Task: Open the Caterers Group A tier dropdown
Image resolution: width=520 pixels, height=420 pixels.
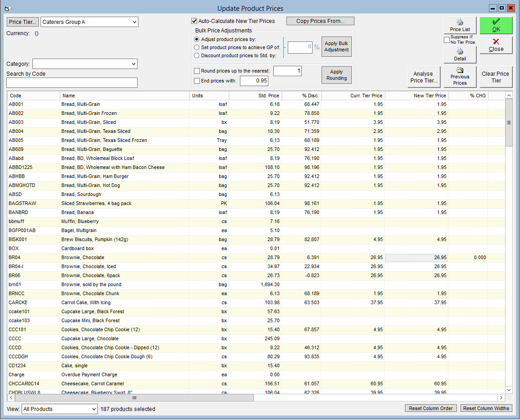Action: [x=134, y=22]
